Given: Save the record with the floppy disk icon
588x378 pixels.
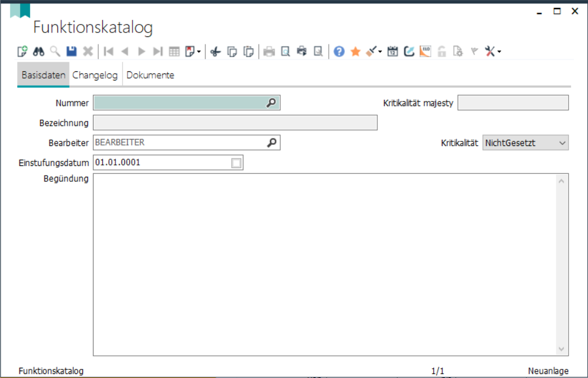Looking at the screenshot, I should (71, 51).
